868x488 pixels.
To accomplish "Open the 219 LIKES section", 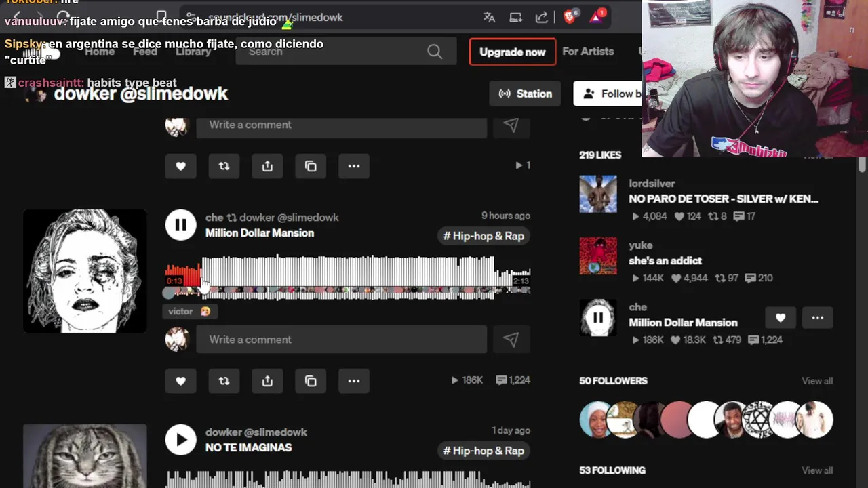I will coord(600,155).
